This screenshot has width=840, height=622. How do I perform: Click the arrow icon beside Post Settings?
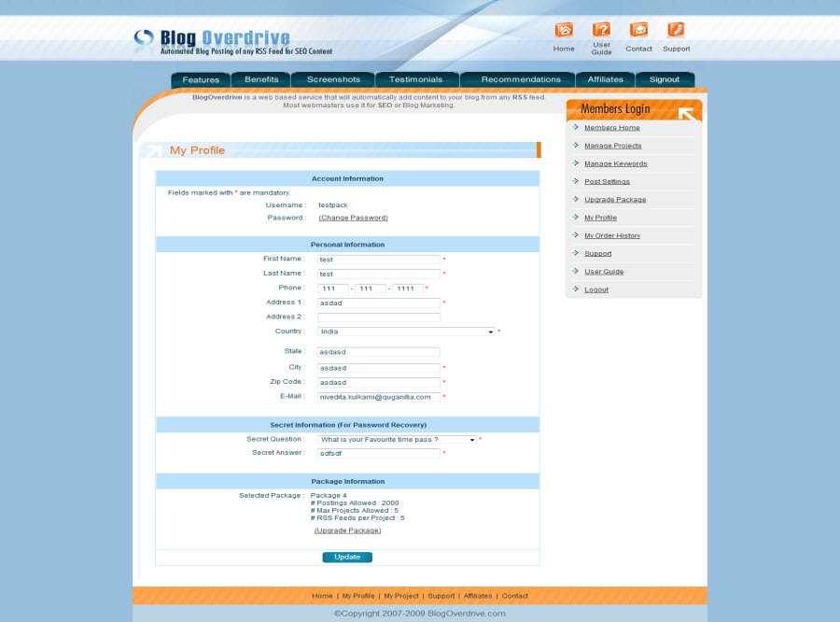pyautogui.click(x=576, y=181)
